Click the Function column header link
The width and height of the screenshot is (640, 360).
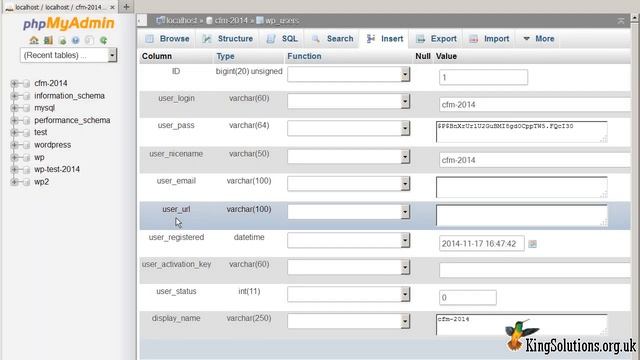(x=304, y=56)
